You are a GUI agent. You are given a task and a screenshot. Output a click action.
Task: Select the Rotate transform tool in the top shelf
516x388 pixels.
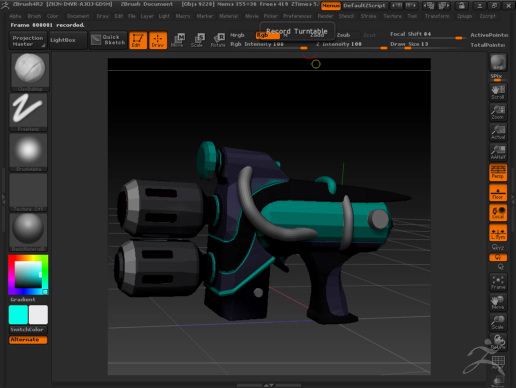pyautogui.click(x=218, y=40)
